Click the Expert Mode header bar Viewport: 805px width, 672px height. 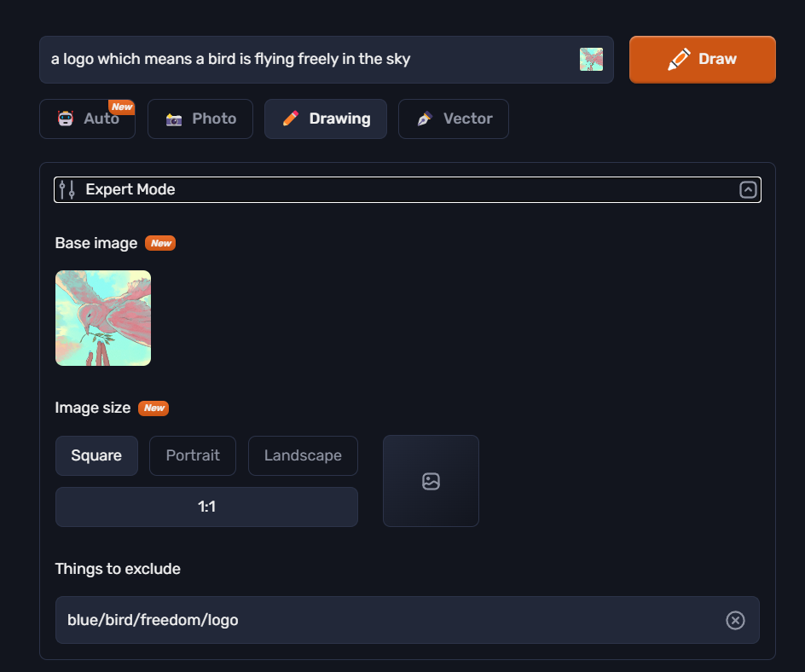(408, 190)
